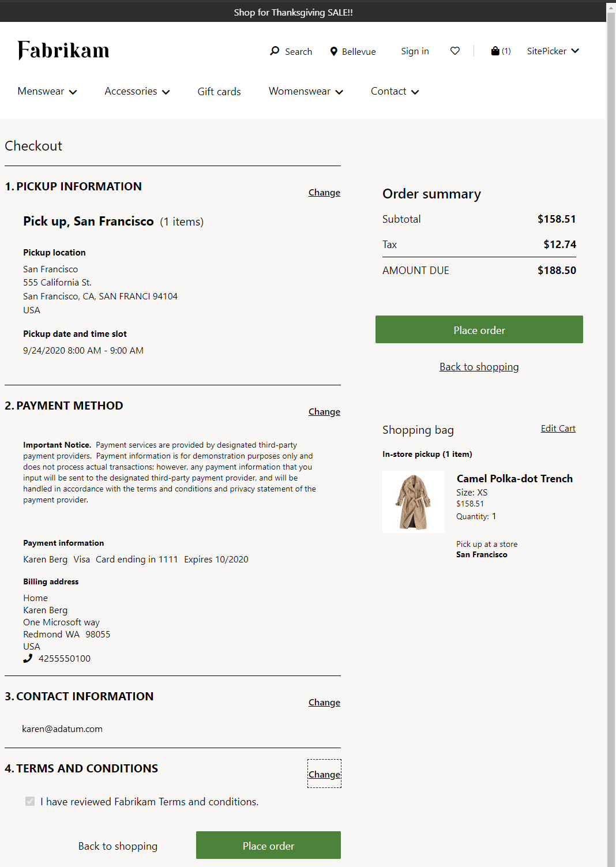Select the location pin icon near Bellevue
616x867 pixels.
pos(334,51)
